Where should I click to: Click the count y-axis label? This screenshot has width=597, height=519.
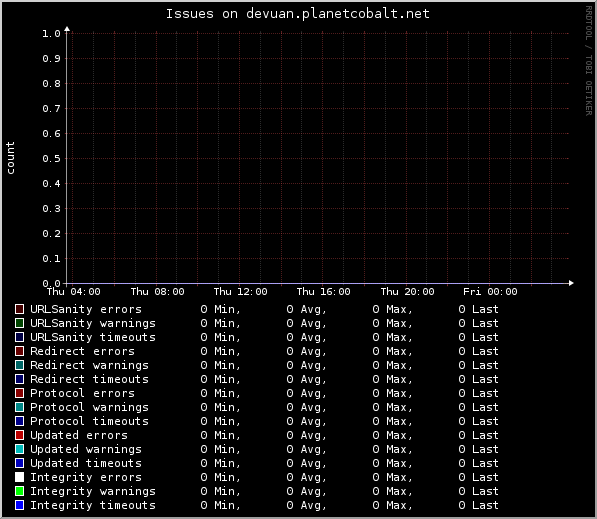(x=10, y=158)
